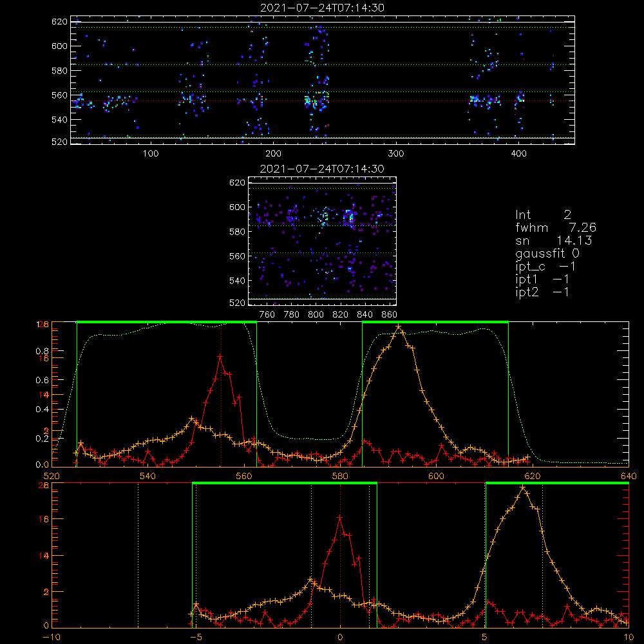644x644 pixels.
Task: Click the orange curve peak in the profile plot
Action: coord(399,327)
